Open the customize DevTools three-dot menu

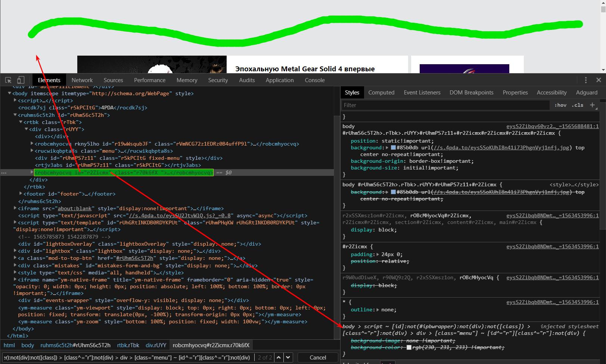586,80
